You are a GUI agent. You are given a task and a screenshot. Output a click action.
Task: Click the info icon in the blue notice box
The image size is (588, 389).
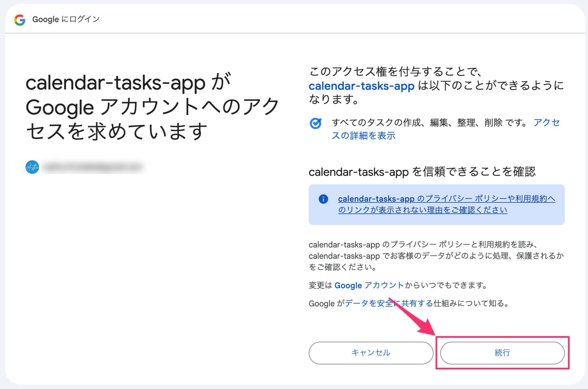323,199
